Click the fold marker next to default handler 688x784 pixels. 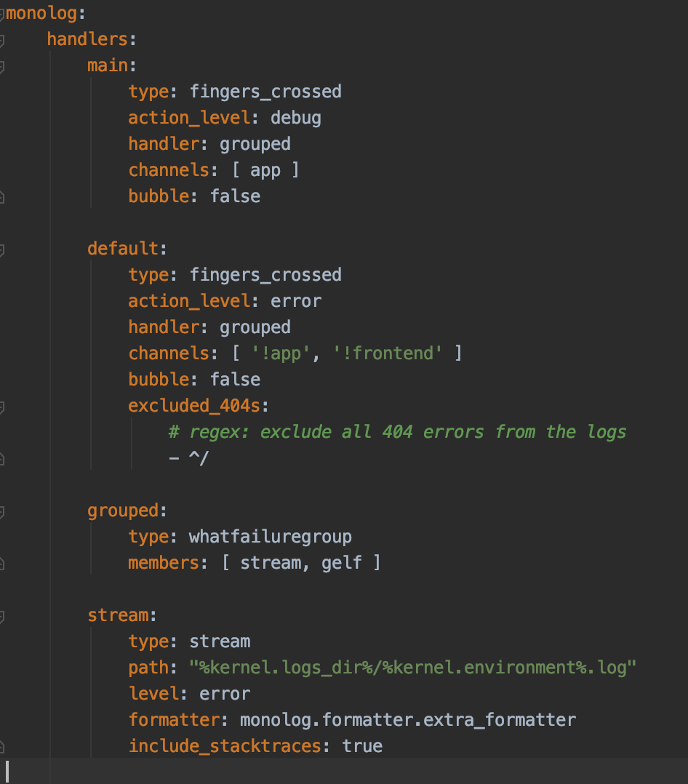click(x=4, y=248)
